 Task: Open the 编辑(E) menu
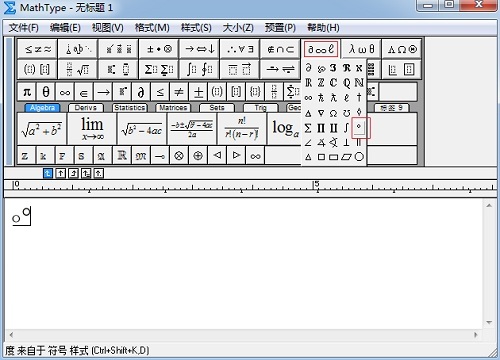(x=65, y=28)
